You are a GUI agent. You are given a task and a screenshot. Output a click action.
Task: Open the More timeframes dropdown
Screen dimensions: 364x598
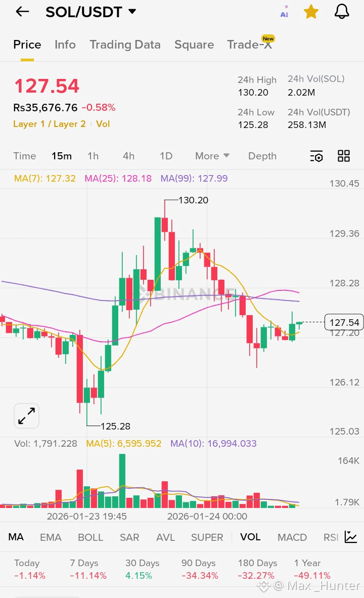pyautogui.click(x=212, y=156)
